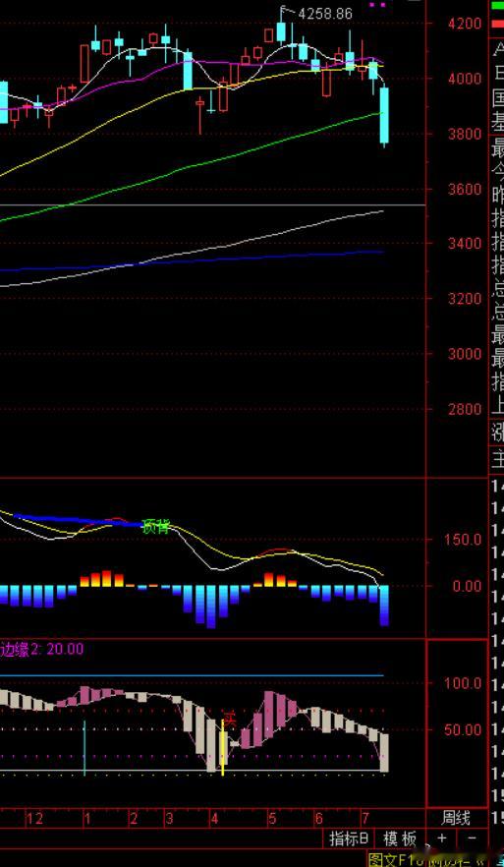Click the green color swatch at top right
Image resolution: width=504 pixels, height=867 pixels.
point(497,6)
